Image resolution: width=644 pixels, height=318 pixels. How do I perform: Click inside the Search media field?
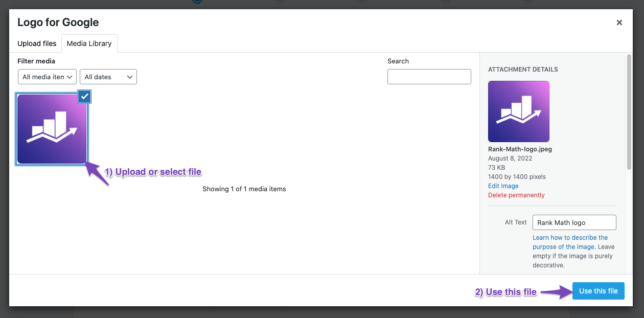click(x=429, y=77)
